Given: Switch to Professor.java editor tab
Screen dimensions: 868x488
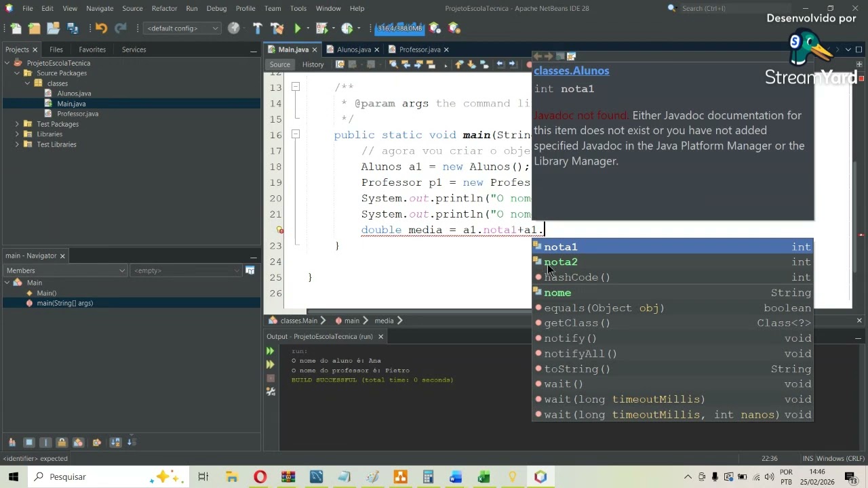Looking at the screenshot, I should pyautogui.click(x=420, y=49).
